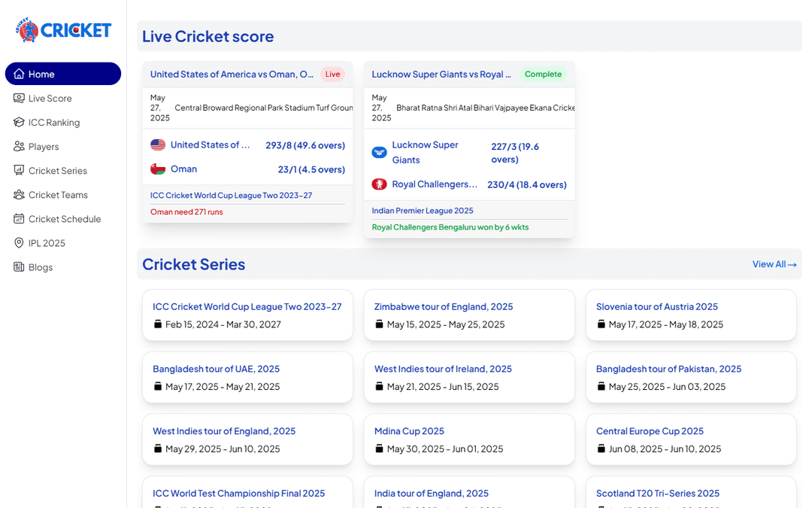Open Bangladesh tour of UAE, 2025 series

216,369
